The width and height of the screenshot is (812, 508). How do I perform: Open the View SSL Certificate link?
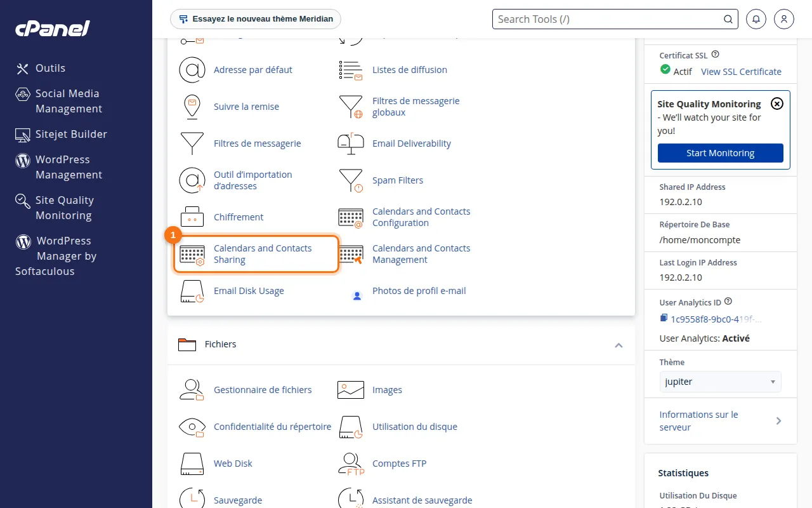click(x=741, y=72)
